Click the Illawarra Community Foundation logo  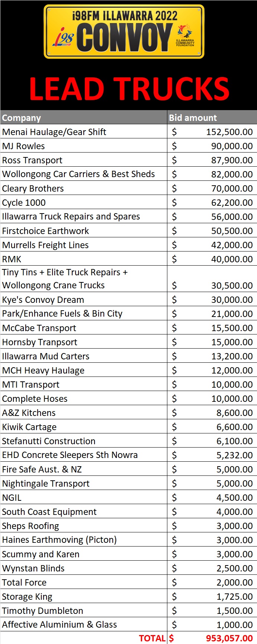pyautogui.click(x=185, y=36)
